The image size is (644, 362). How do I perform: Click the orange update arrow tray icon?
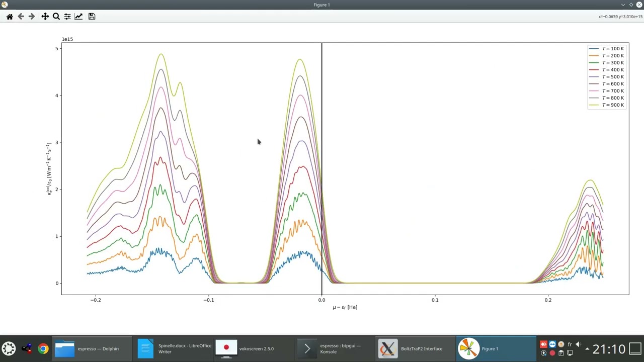[x=561, y=344]
